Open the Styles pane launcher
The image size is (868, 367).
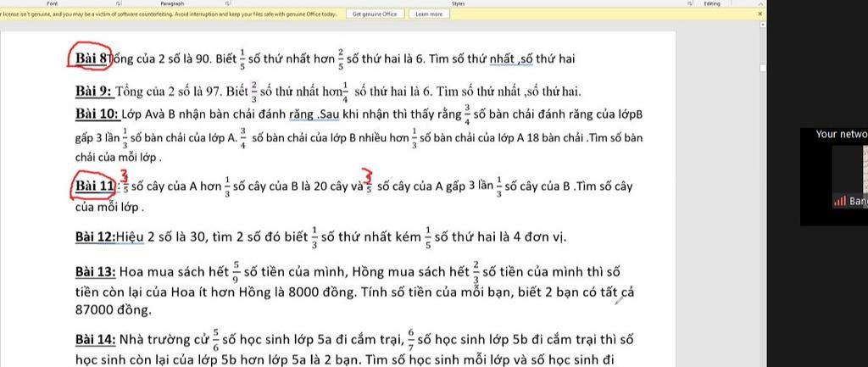690,3
